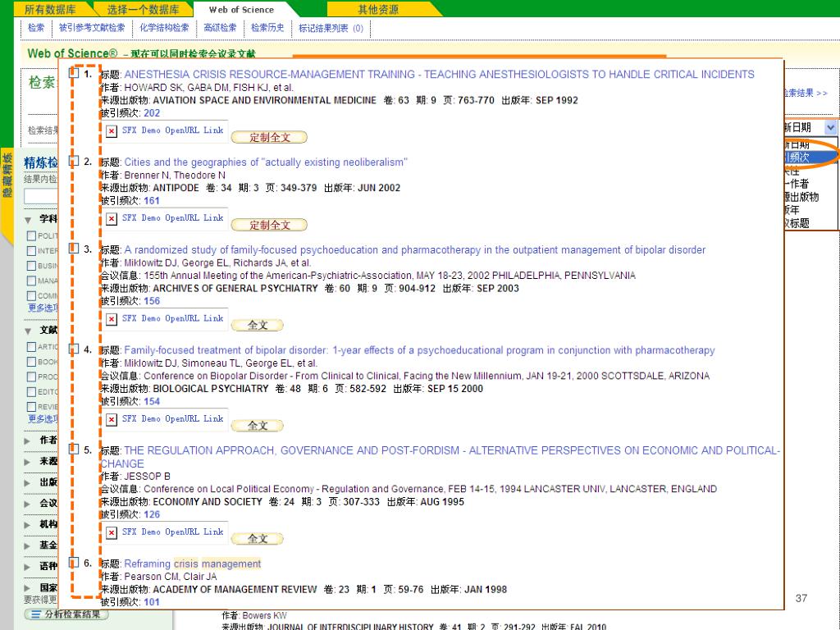Open 化学结构检索 menu item
The image size is (840, 630).
coord(164,28)
